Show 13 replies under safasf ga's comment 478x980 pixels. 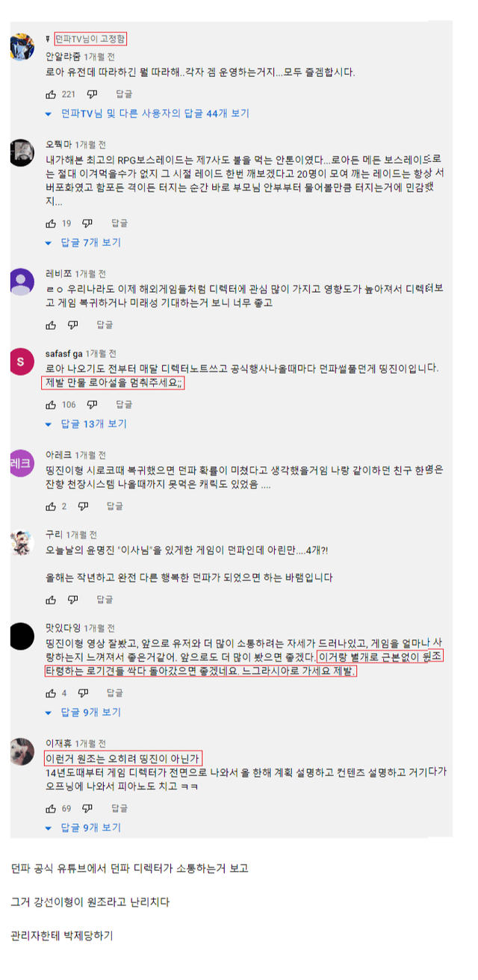click(86, 424)
